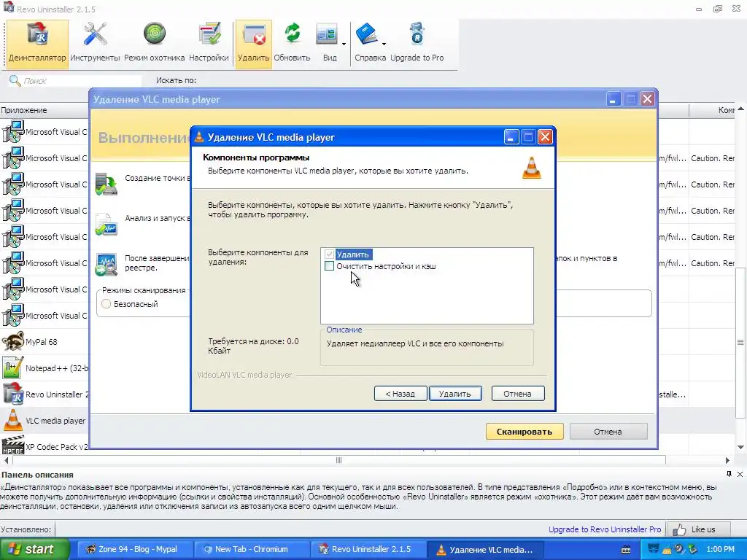Click the Анализ и запуск step icon
The image size is (747, 560).
pyautogui.click(x=107, y=225)
